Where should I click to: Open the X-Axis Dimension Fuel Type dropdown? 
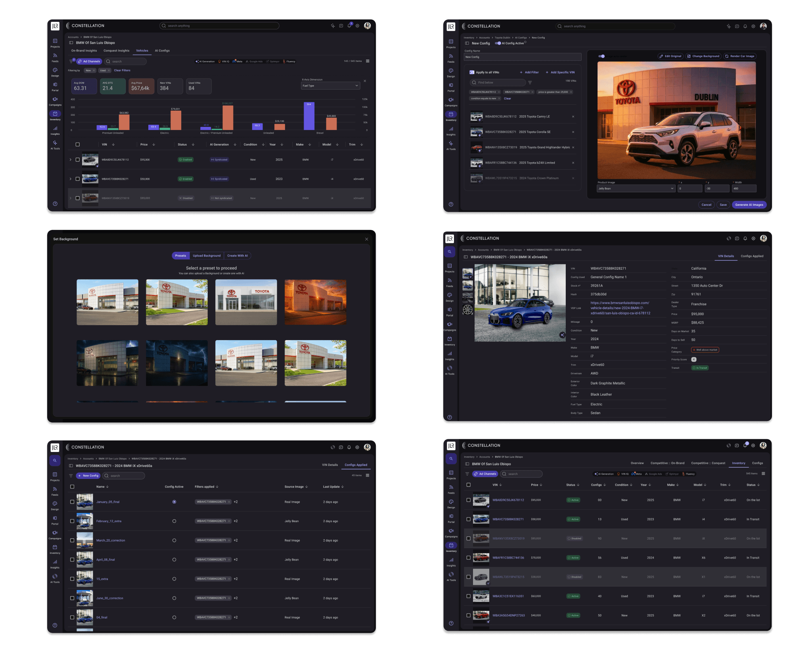(330, 86)
